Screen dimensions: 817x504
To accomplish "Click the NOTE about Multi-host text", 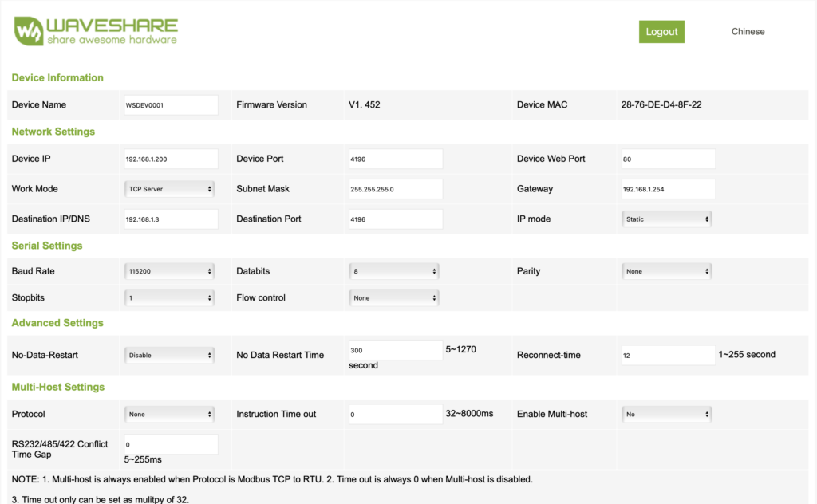I will pos(272,479).
